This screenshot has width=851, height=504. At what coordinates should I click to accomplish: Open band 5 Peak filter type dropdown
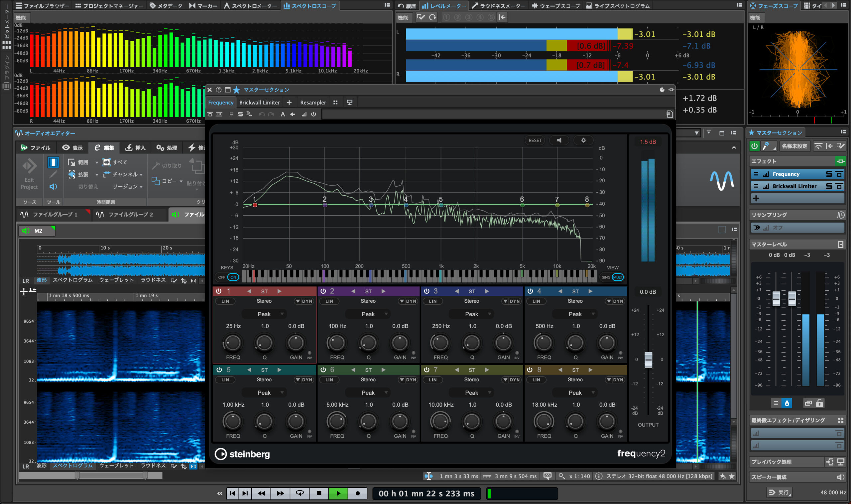(264, 393)
